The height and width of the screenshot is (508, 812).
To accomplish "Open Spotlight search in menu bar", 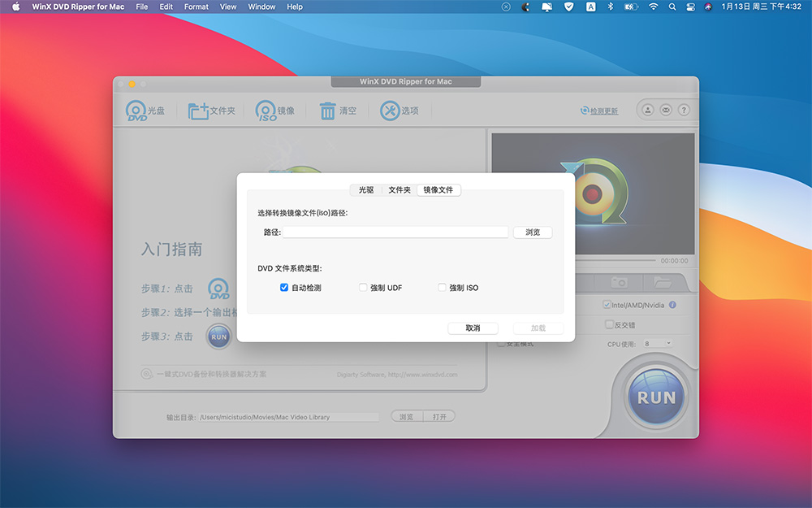I will point(672,7).
